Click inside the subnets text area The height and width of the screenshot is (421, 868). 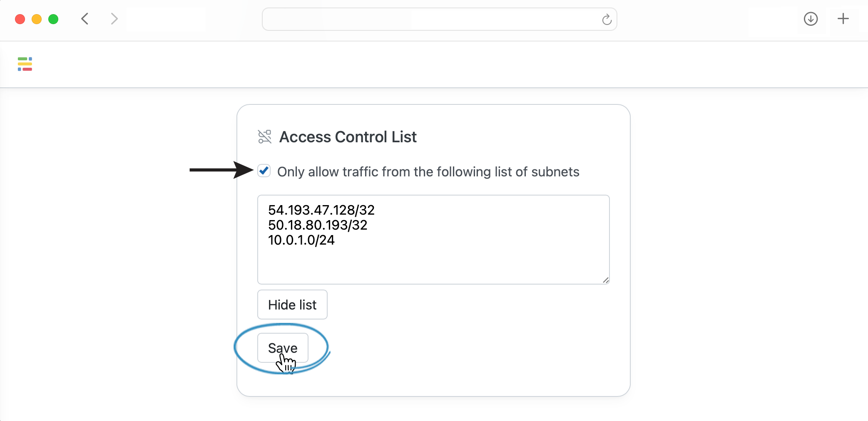tap(433, 240)
